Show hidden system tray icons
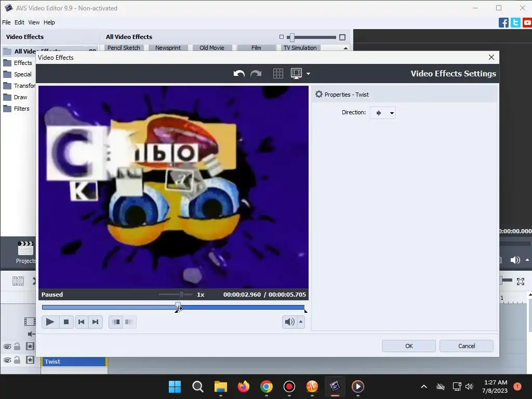532x399 pixels. point(424,387)
